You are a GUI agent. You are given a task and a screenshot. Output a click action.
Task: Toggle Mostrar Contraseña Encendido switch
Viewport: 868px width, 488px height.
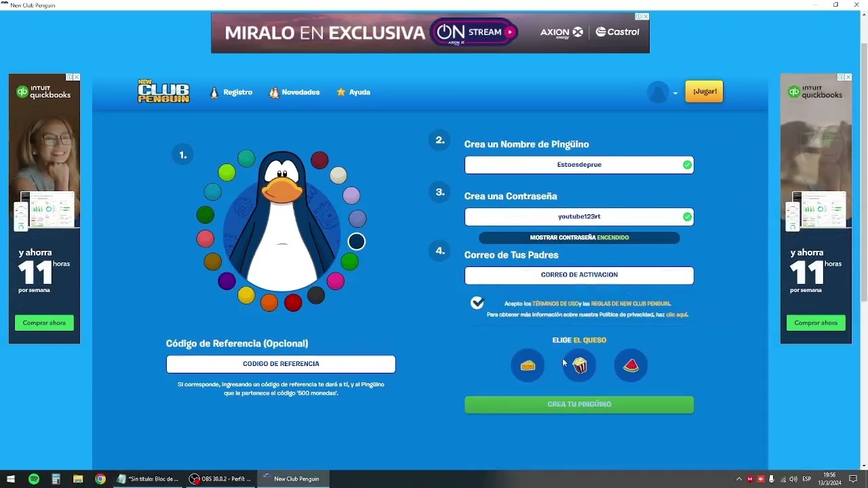(x=579, y=238)
